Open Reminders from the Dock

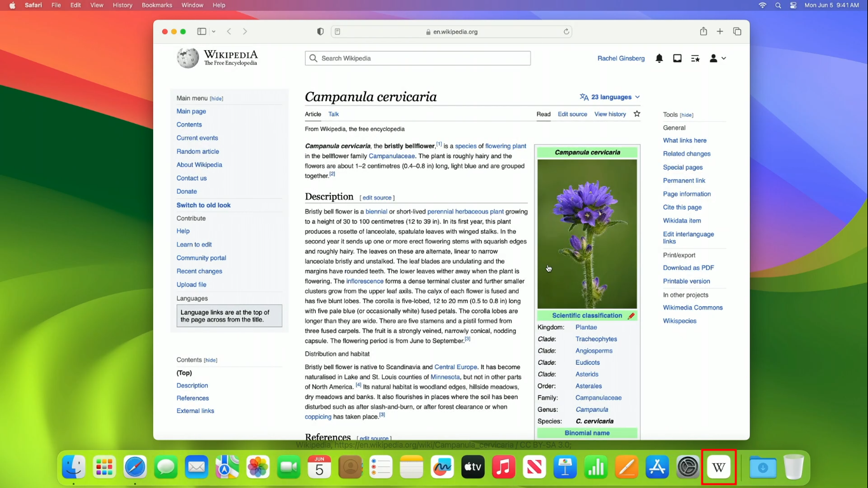pyautogui.click(x=381, y=468)
